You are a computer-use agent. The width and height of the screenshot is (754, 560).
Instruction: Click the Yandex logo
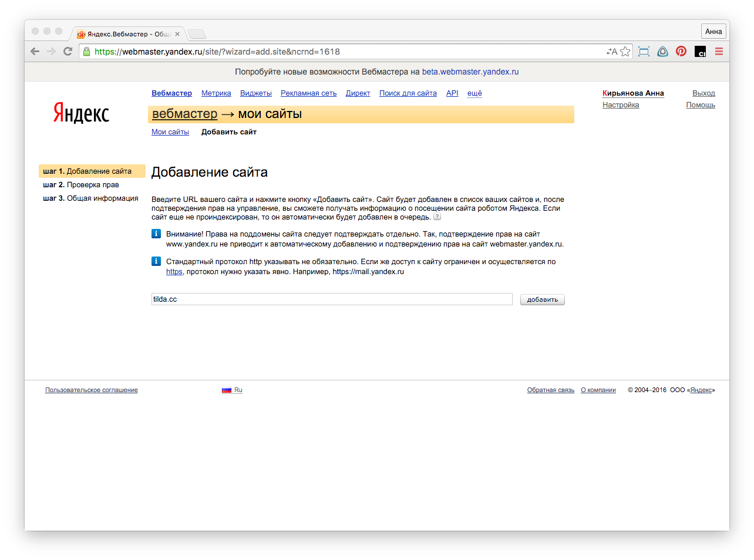tap(81, 113)
